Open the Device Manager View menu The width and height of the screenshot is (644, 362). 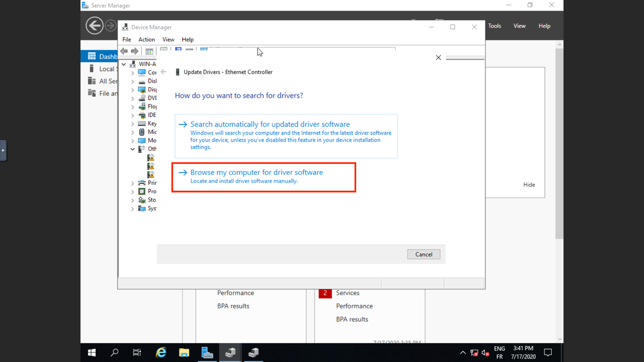pyautogui.click(x=169, y=40)
